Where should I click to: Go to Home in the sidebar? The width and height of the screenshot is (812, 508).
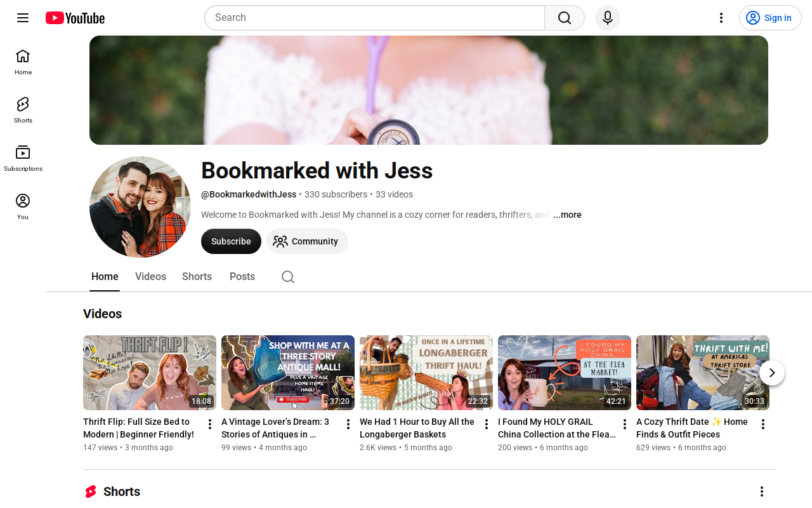point(23,62)
